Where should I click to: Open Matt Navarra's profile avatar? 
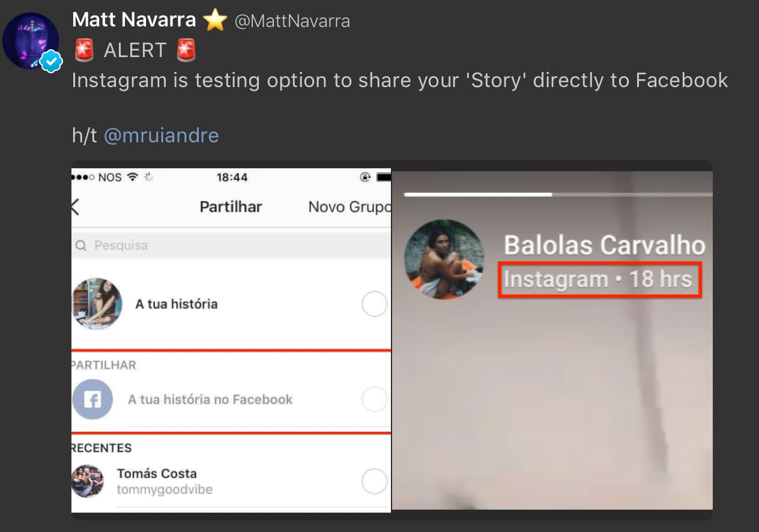coord(31,41)
